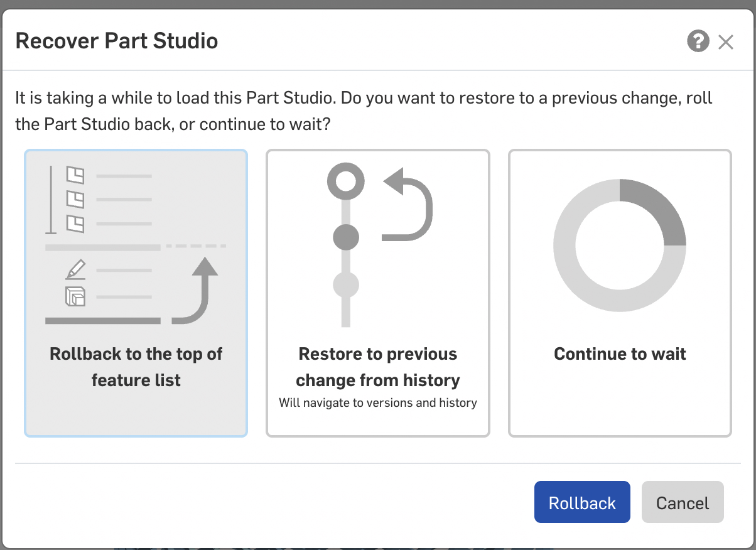Click the help question mark icon

698,42
